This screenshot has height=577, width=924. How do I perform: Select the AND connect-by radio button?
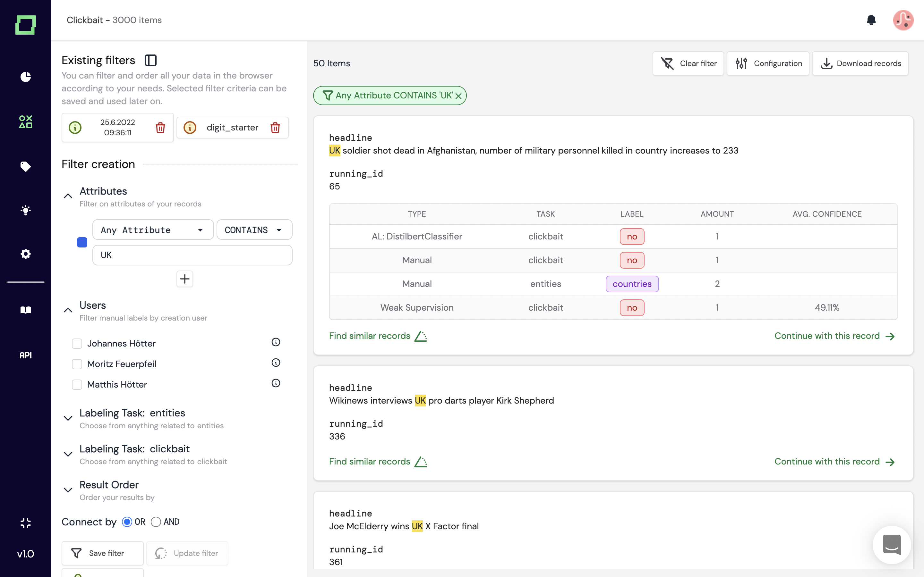click(x=156, y=522)
